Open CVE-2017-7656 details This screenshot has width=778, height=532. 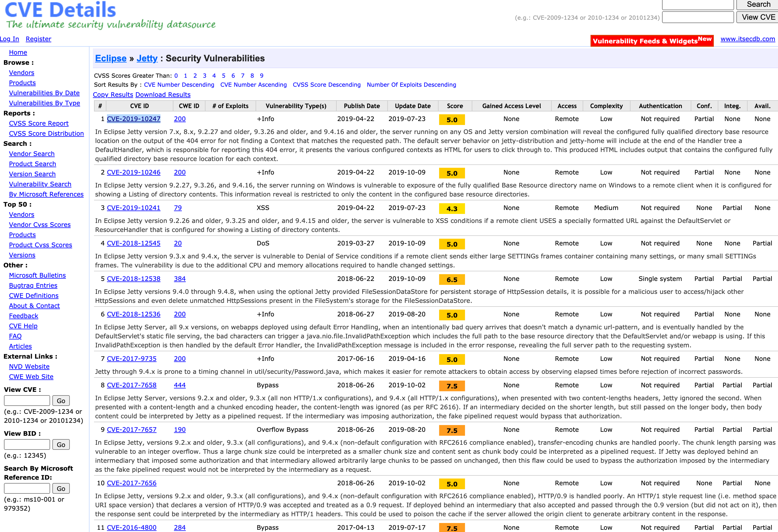point(131,483)
